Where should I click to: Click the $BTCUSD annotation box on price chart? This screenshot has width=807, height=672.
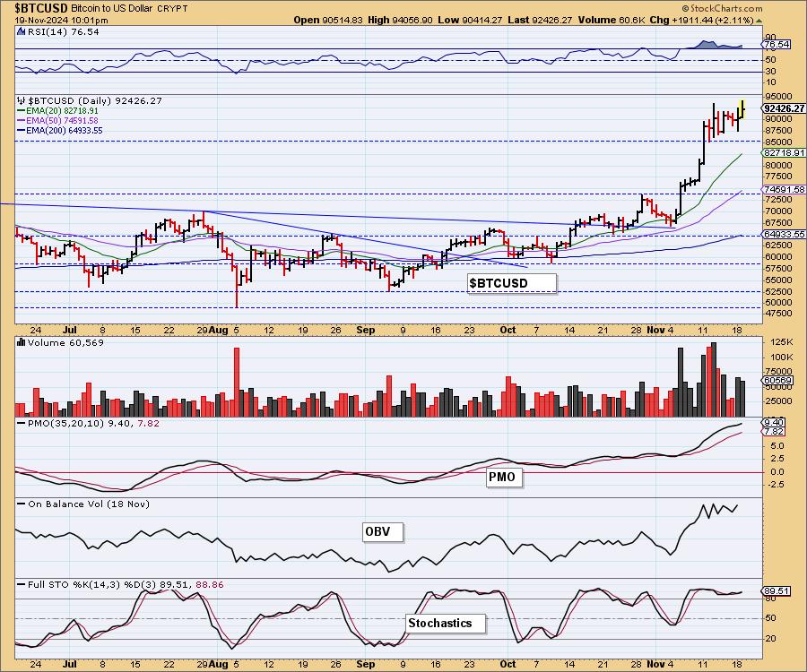coord(512,283)
